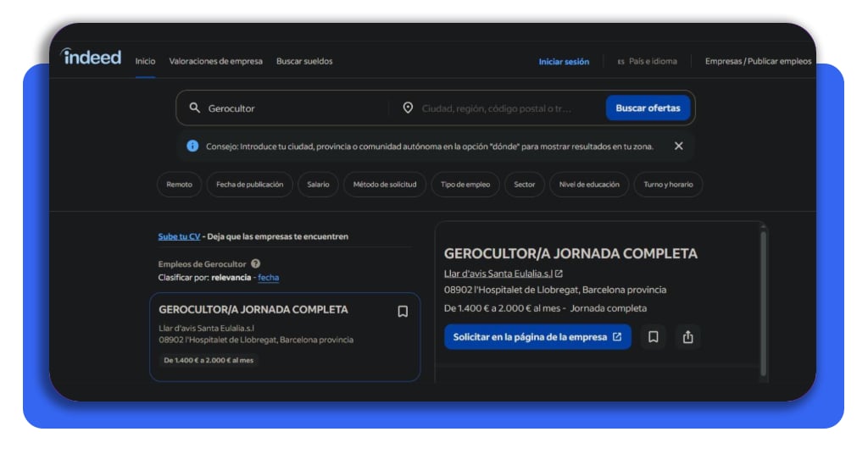Click help icon beside Empleos de Gerocultor
Image resolution: width=868 pixels, height=454 pixels.
coord(255,263)
